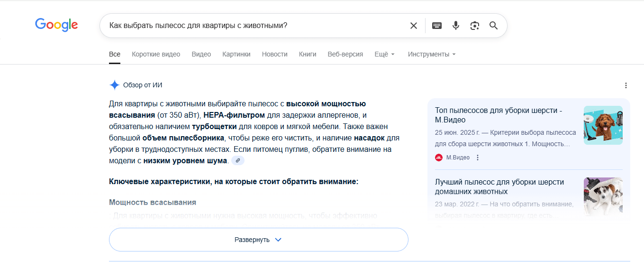The image size is (644, 270).
Task: Open the Короткие видео tab
Action: (x=156, y=54)
